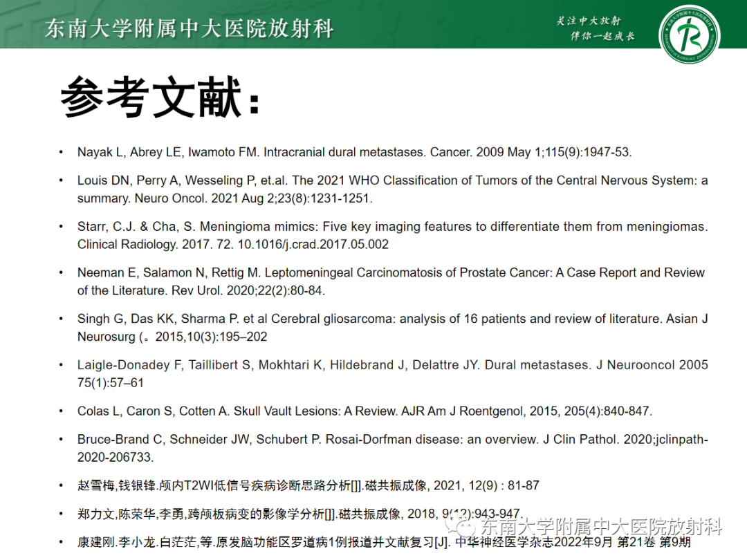
Task: Click the 郑力文 跨颅板病变 reference
Action: pyautogui.click(x=300, y=514)
